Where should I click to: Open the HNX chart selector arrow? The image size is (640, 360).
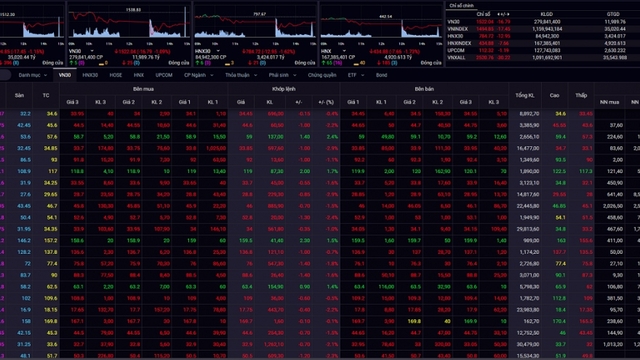coord(344,51)
